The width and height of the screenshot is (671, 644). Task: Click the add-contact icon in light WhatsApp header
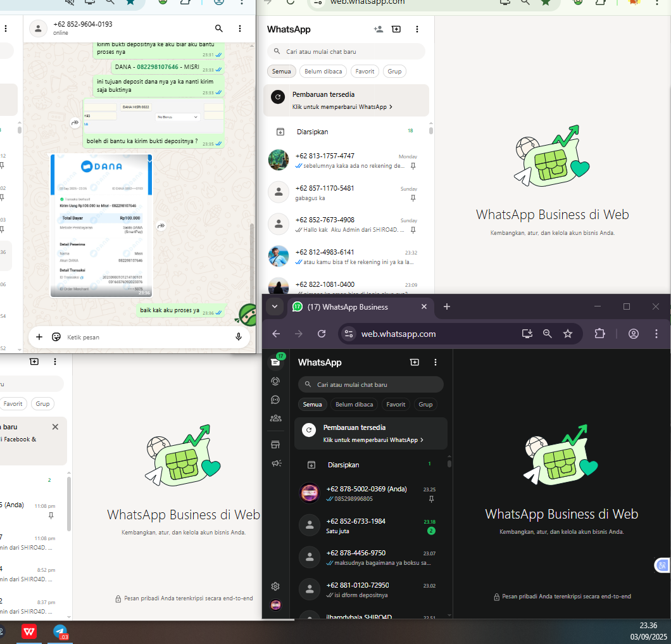click(379, 29)
